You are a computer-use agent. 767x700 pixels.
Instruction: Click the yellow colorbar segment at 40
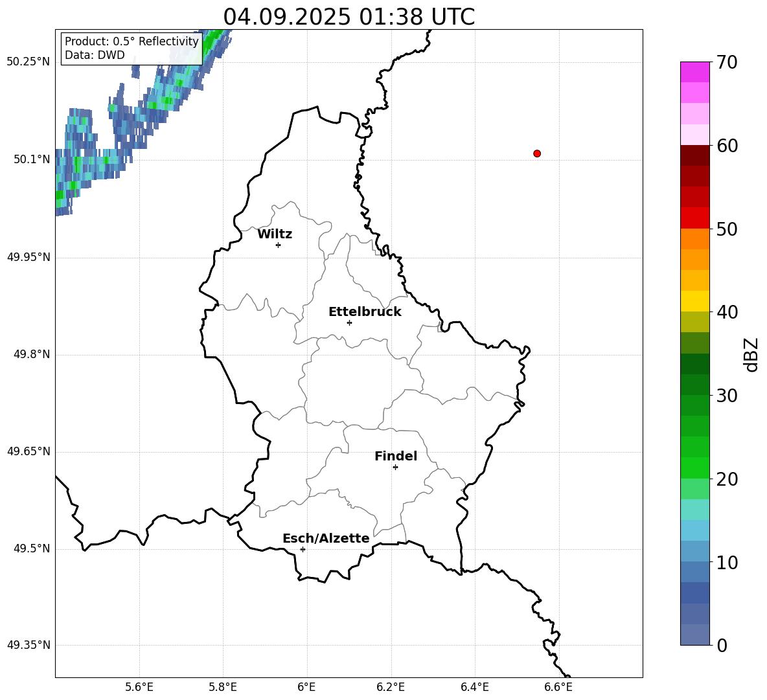tap(694, 301)
